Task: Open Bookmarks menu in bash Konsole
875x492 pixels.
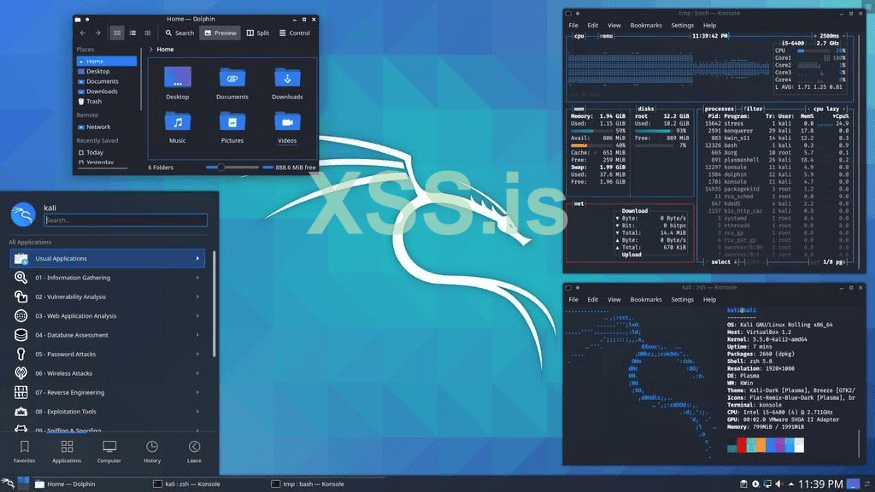Action: [646, 26]
